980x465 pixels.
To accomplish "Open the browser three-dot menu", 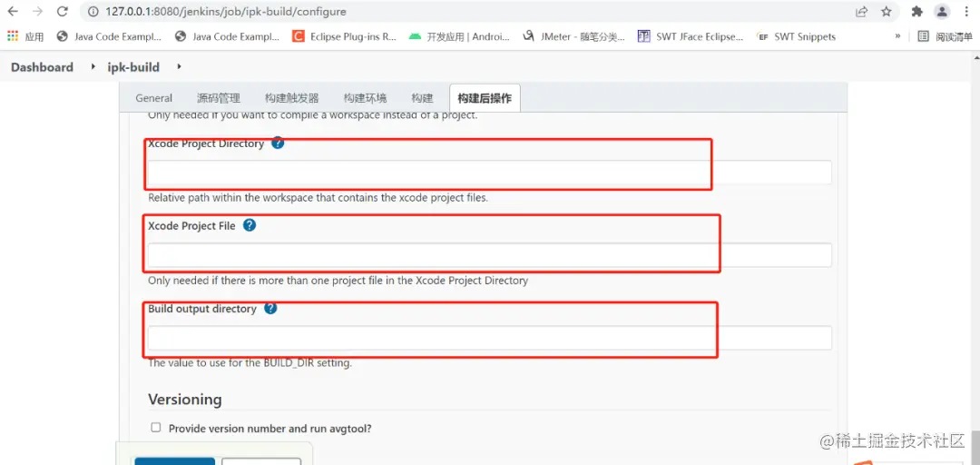I will coord(967,11).
